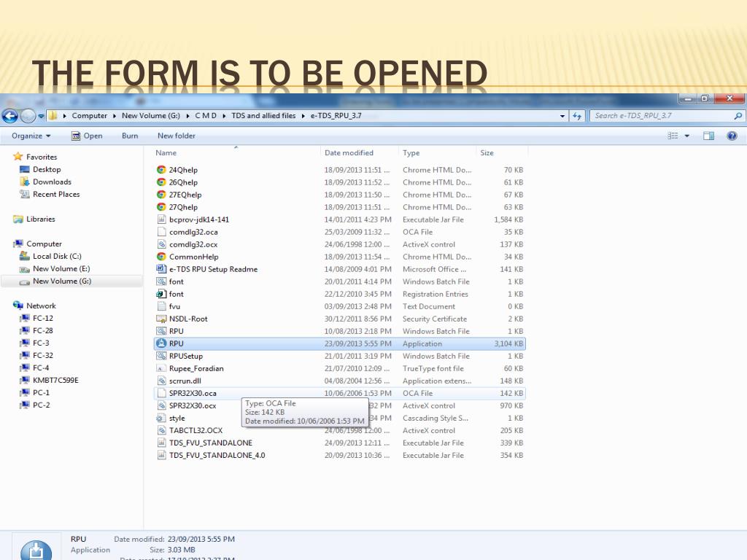Change your view icon in toolbar
Image resolution: width=747 pixels, height=560 pixels.
coord(673,136)
